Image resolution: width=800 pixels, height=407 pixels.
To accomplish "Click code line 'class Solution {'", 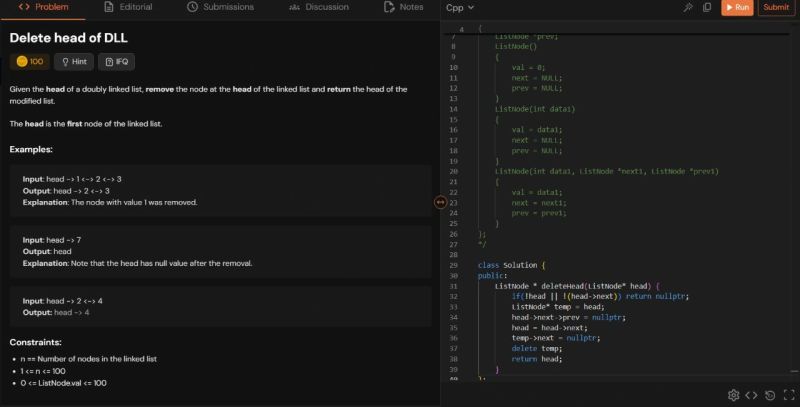I will (x=511, y=265).
